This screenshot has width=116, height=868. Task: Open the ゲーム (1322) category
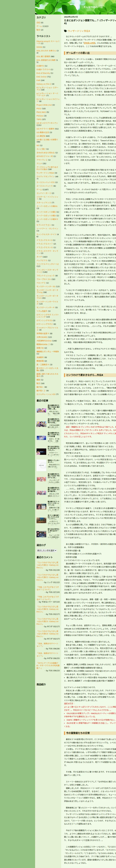coord(39,26)
